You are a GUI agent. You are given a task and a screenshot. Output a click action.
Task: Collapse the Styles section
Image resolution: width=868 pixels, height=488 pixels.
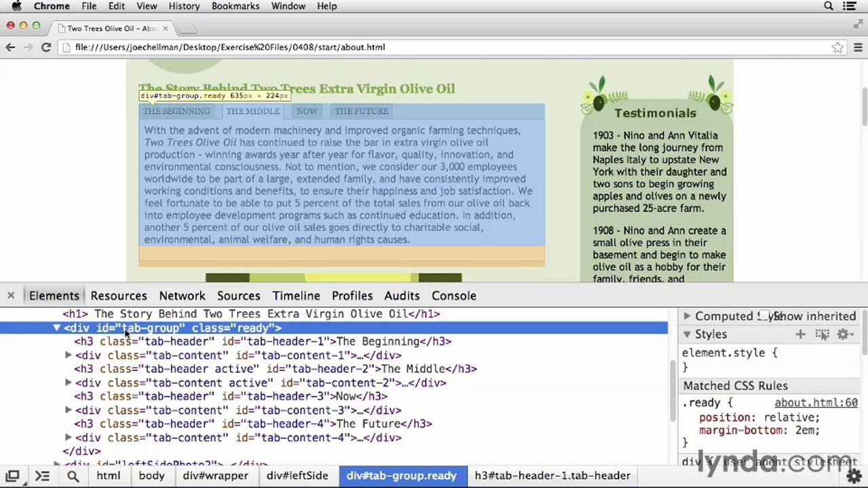click(687, 334)
